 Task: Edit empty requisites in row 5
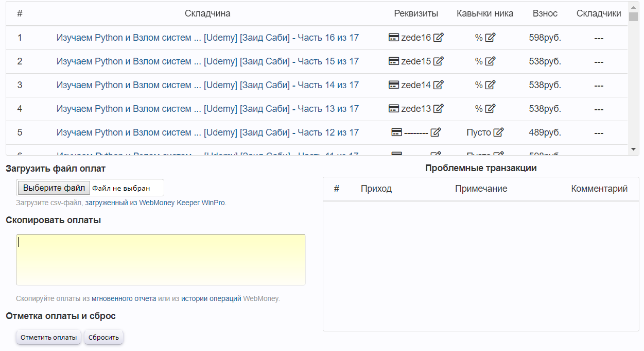[x=436, y=132]
